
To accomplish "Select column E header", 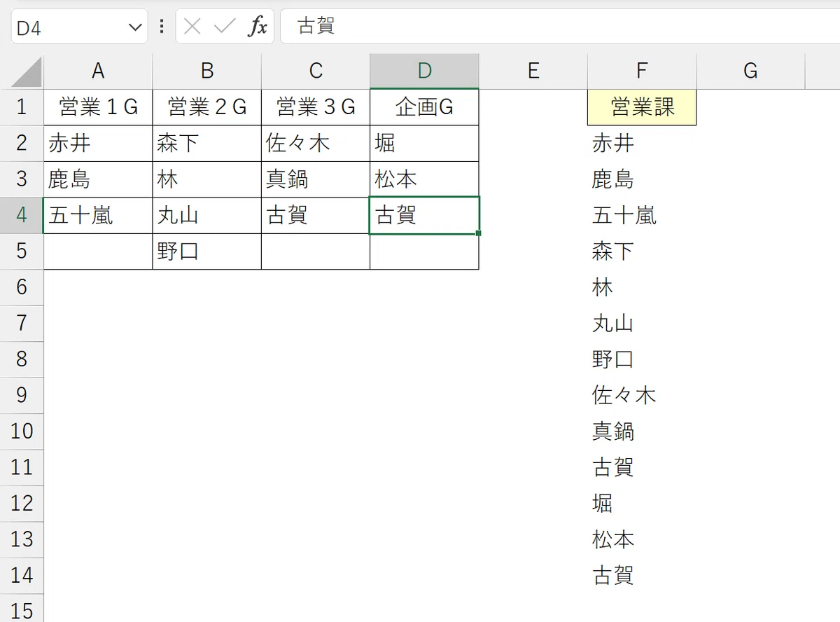I will 533,71.
